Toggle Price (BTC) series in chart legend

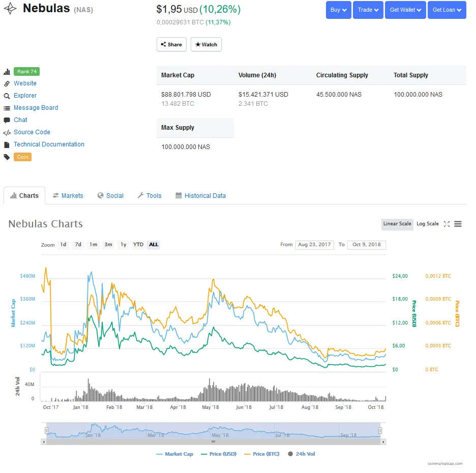[x=262, y=454]
